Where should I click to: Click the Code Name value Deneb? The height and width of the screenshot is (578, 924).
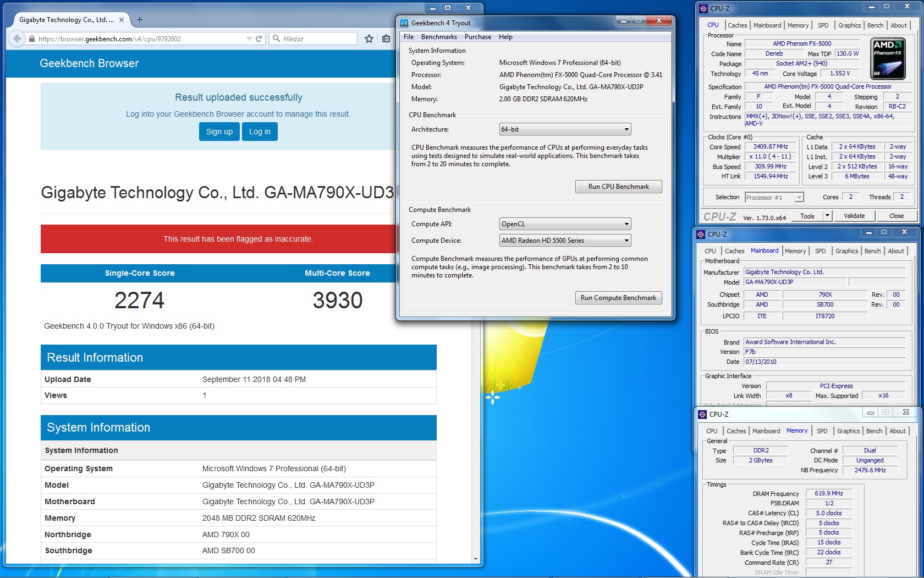coord(774,53)
